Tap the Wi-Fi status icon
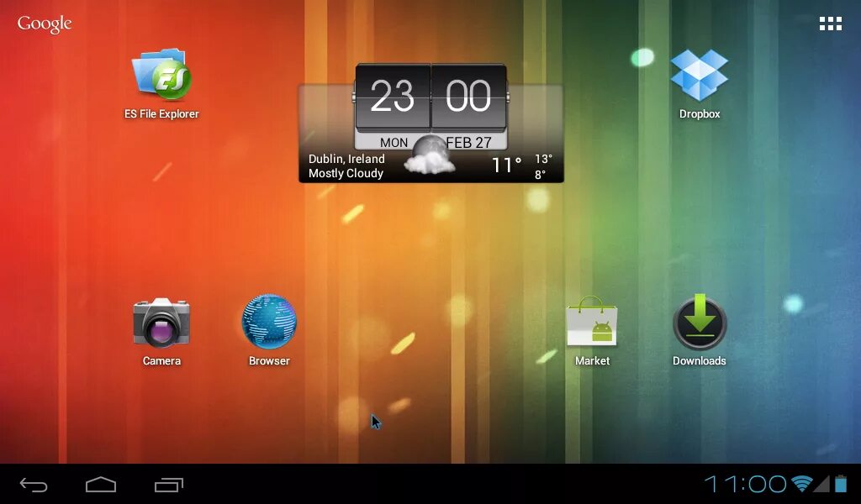 click(x=801, y=484)
